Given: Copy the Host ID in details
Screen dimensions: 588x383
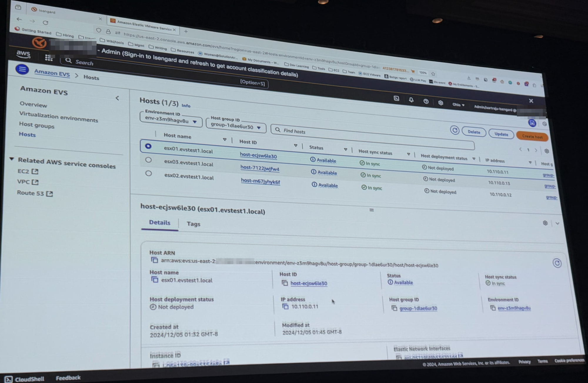Looking at the screenshot, I should pos(285,283).
